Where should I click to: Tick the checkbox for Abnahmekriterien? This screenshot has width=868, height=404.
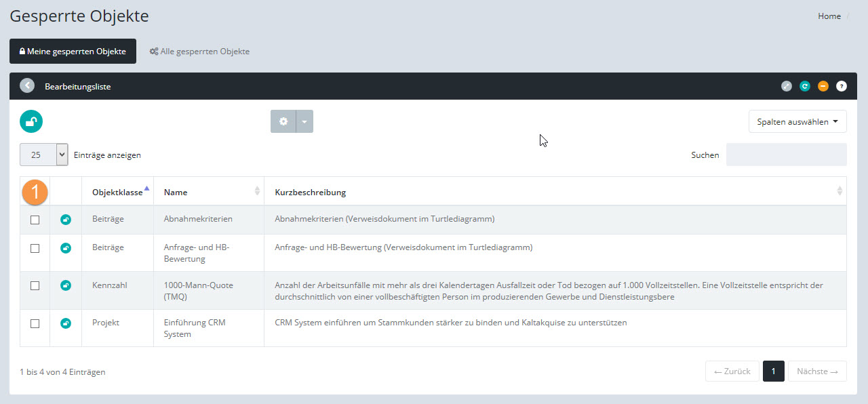click(x=35, y=220)
